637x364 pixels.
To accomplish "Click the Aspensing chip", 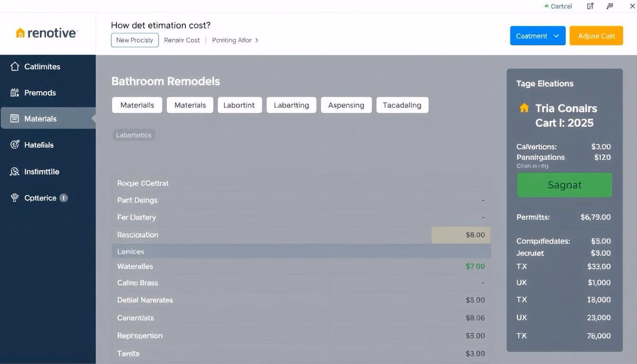I will (x=346, y=105).
